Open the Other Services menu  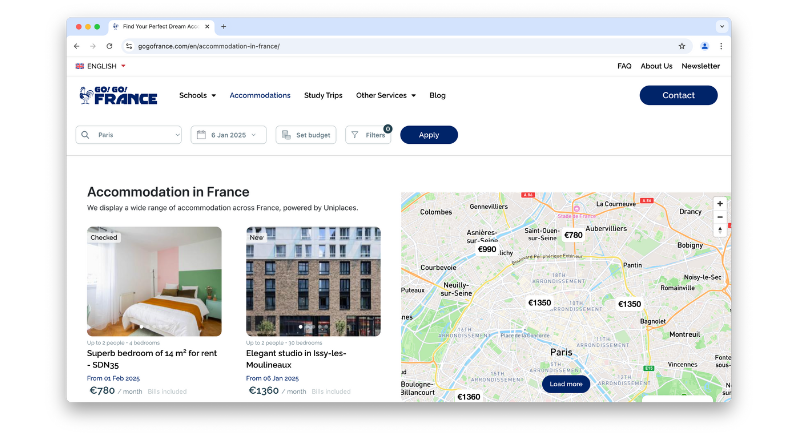click(386, 96)
